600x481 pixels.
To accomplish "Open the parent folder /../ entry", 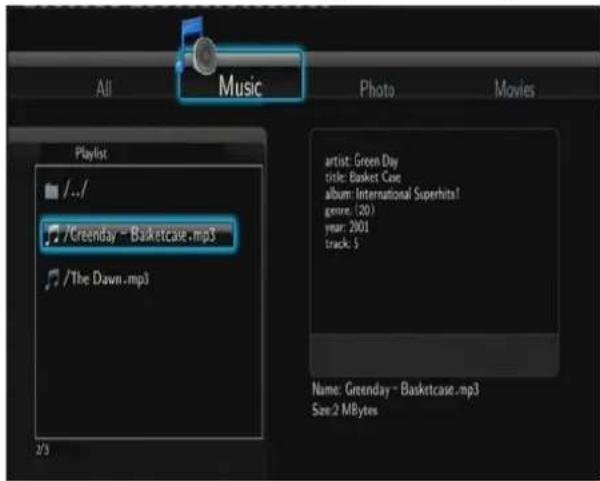I will [66, 190].
